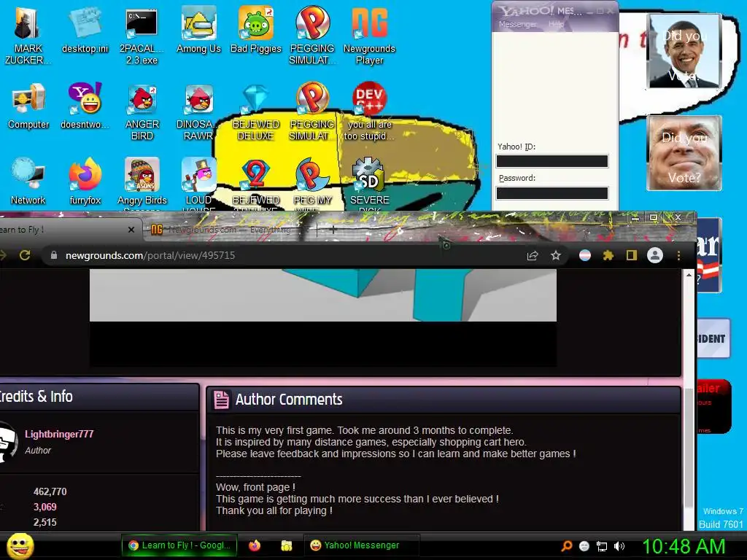This screenshot has width=747, height=560.
Task: Click the magnifier system tray icon
Action: tap(566, 546)
